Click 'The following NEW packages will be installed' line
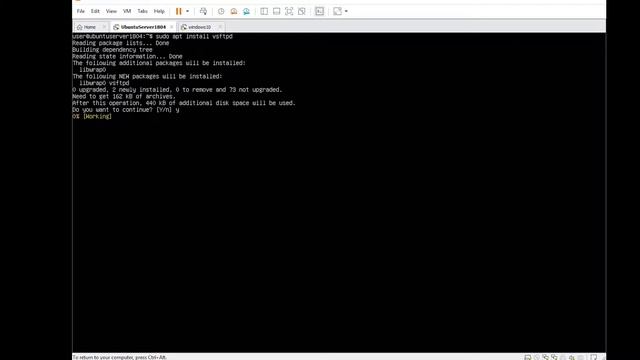Screen dimensions: 640x360 coord(147,76)
